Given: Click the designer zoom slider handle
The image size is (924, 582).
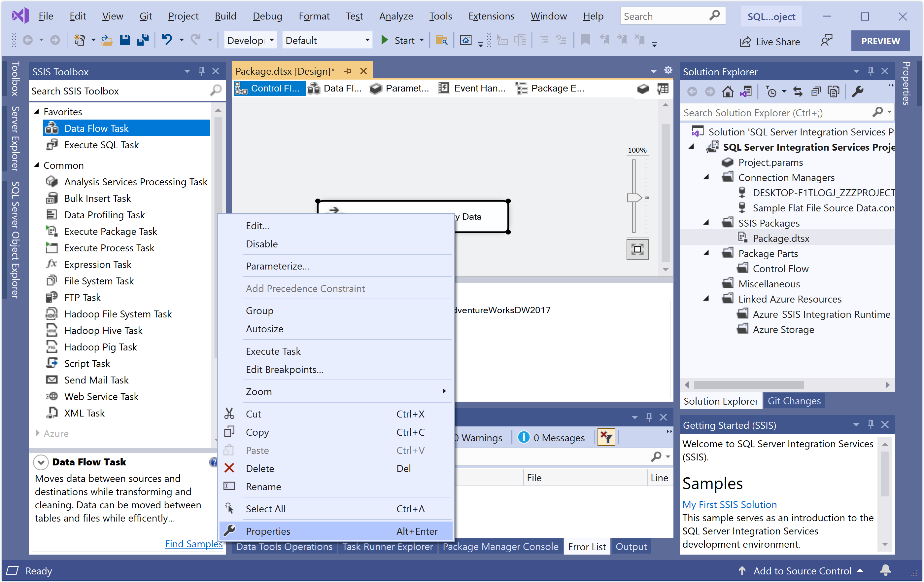Looking at the screenshot, I should click(633, 197).
